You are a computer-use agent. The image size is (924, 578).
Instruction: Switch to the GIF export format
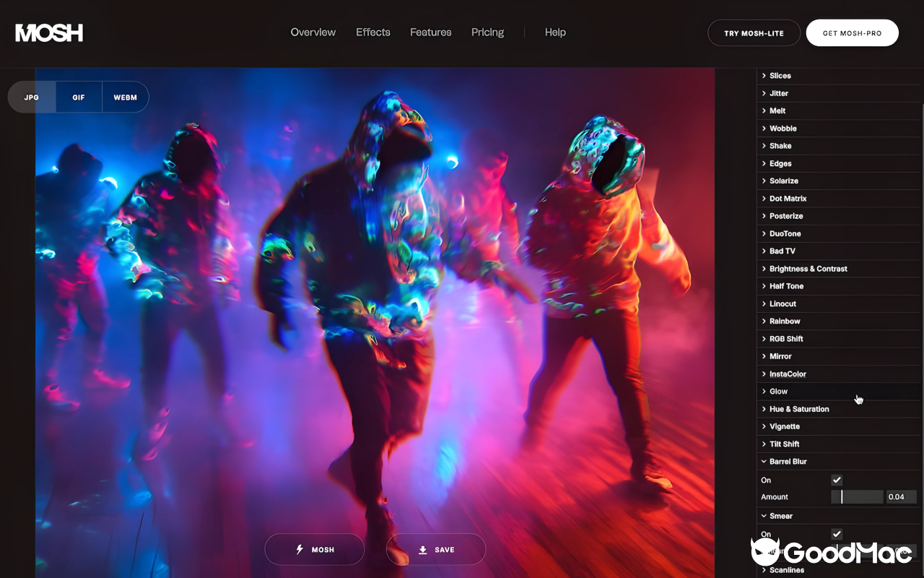(78, 97)
